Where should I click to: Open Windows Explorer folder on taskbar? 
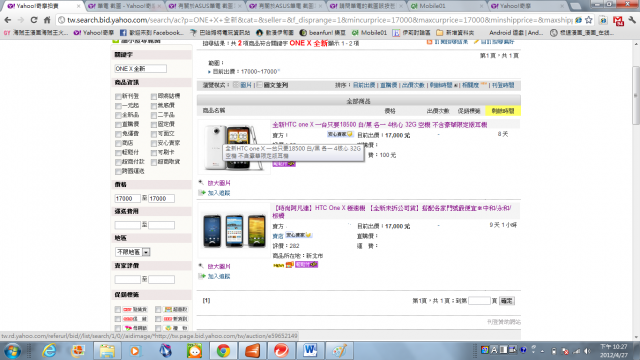pyautogui.click(x=107, y=351)
